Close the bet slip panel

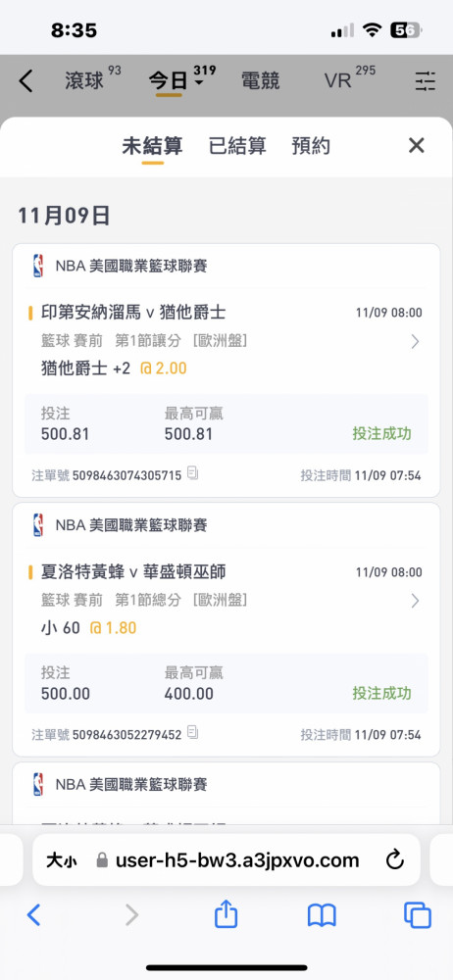click(416, 146)
